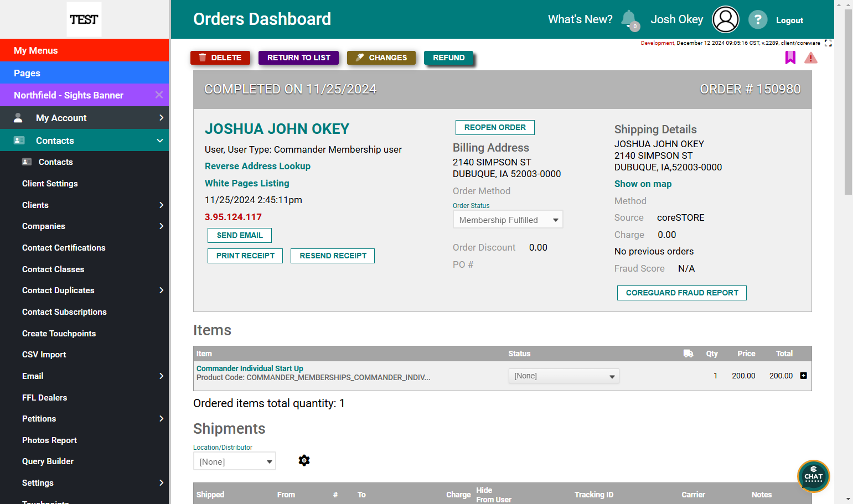Open the CSV Import page
The image size is (853, 504).
[x=44, y=355]
